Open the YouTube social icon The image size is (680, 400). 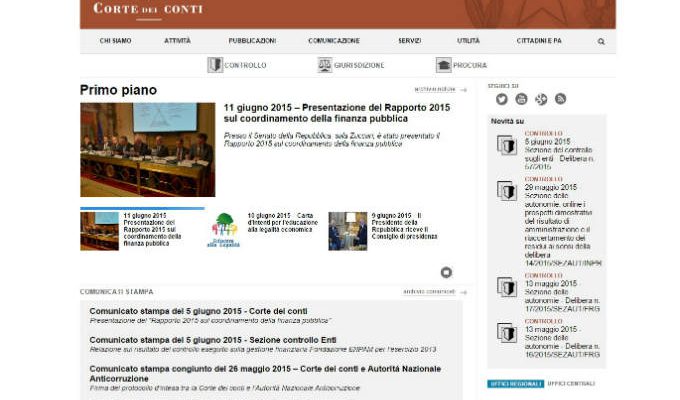click(521, 99)
